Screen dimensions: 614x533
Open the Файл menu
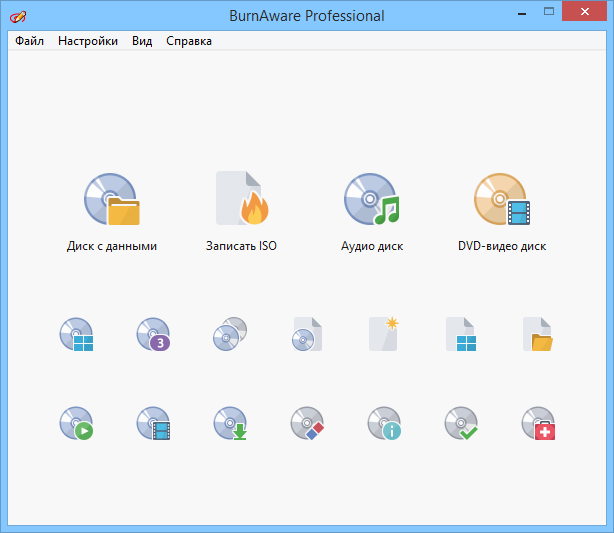29,41
